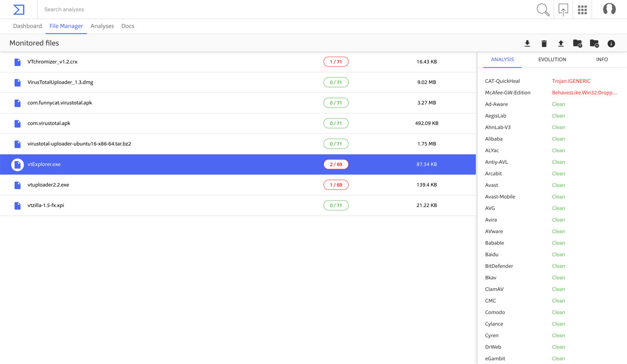Click the 2 / 69 badge for vtExplorer.exe
The height and width of the screenshot is (364, 627).
336,164
